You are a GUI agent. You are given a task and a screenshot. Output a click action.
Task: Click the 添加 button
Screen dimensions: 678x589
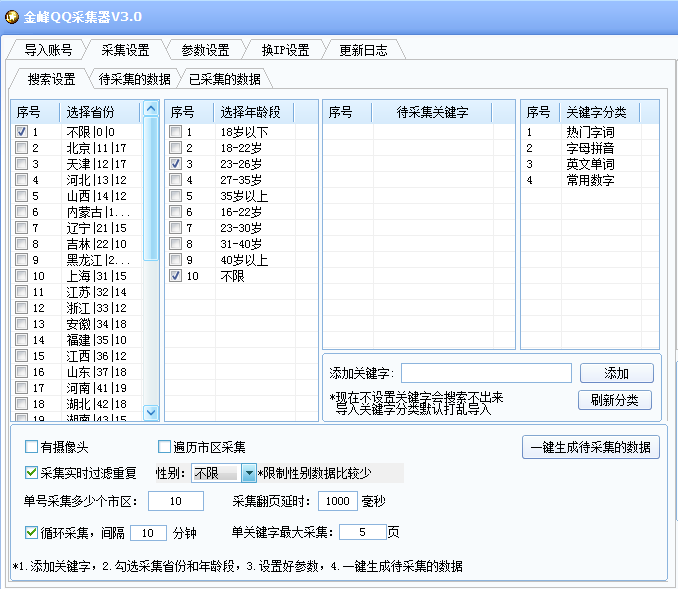616,373
